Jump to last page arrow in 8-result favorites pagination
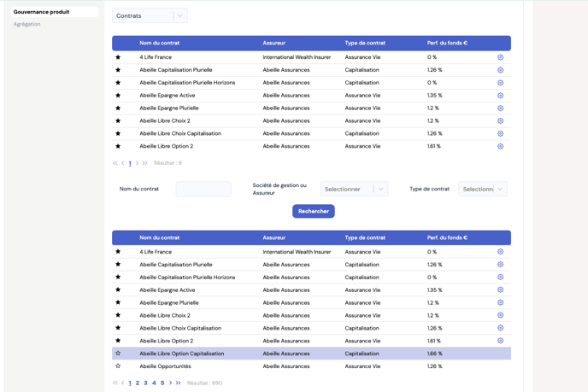 (144, 163)
